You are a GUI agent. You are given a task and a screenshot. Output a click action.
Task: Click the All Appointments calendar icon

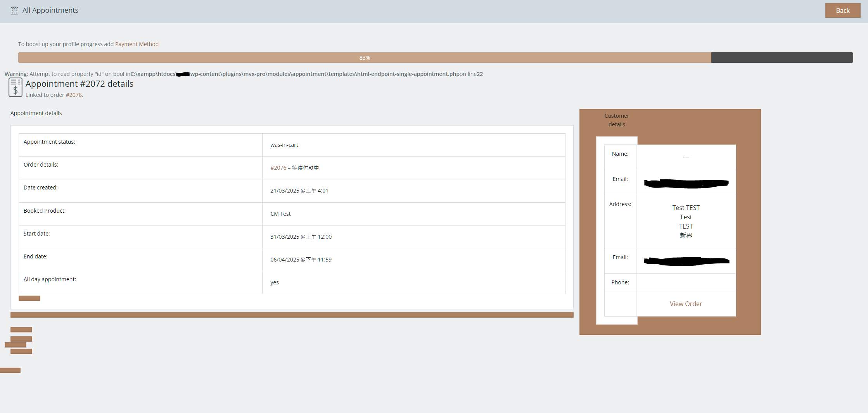pyautogui.click(x=14, y=10)
